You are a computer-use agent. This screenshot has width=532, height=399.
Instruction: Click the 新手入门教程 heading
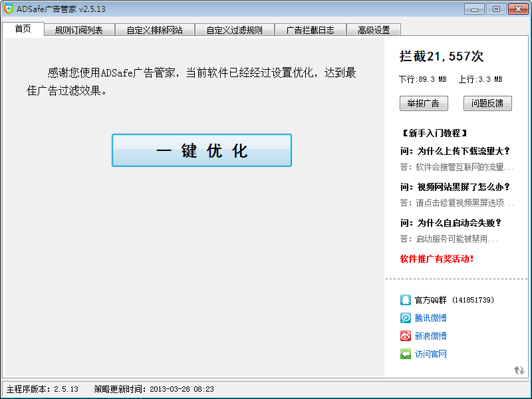[x=434, y=133]
